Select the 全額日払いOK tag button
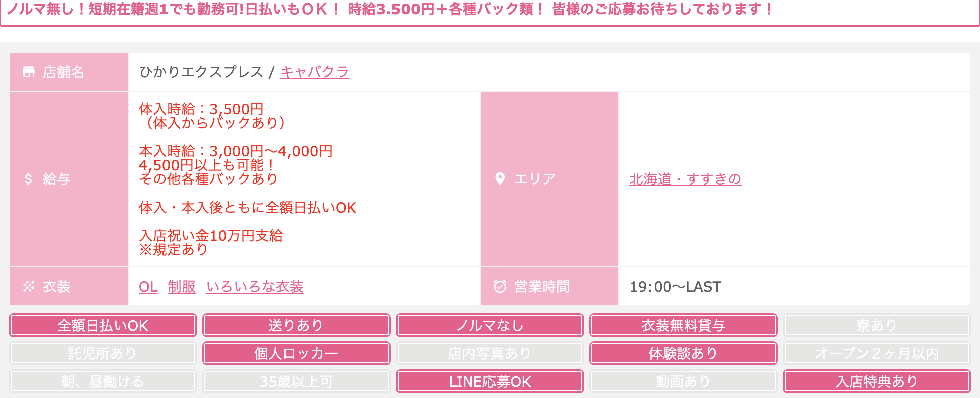 pyautogui.click(x=103, y=326)
